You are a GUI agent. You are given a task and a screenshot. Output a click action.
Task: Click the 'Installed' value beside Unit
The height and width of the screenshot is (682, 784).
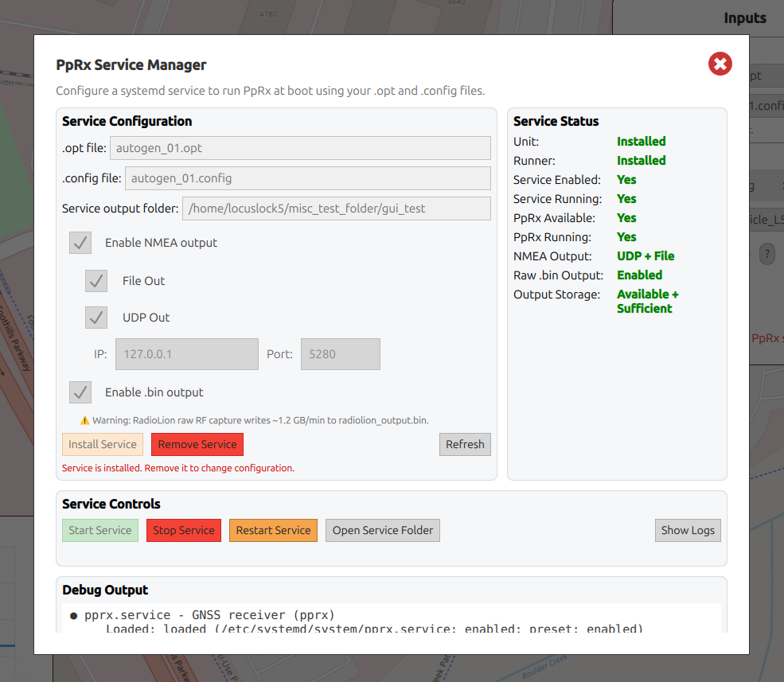[x=641, y=142]
